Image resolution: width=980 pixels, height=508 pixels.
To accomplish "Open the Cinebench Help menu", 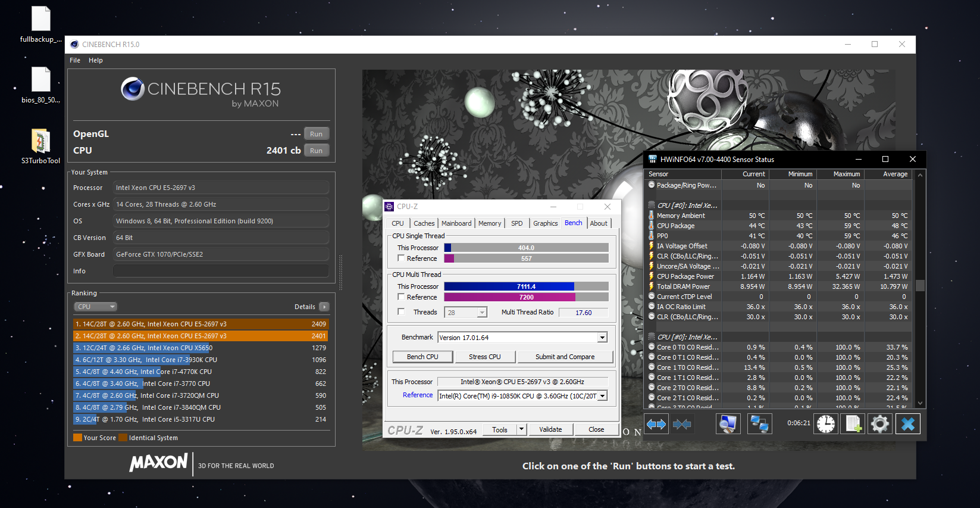I will click(96, 60).
